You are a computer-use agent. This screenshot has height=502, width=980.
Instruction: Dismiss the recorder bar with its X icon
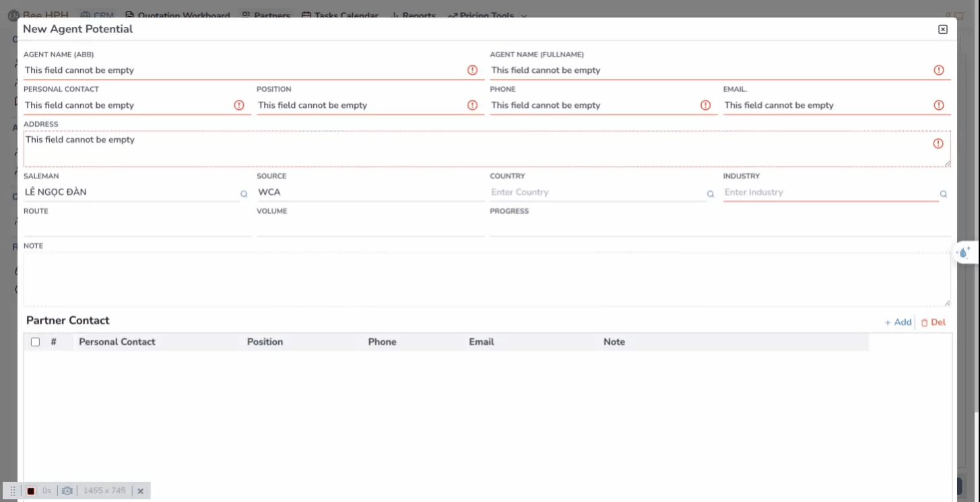[141, 491]
